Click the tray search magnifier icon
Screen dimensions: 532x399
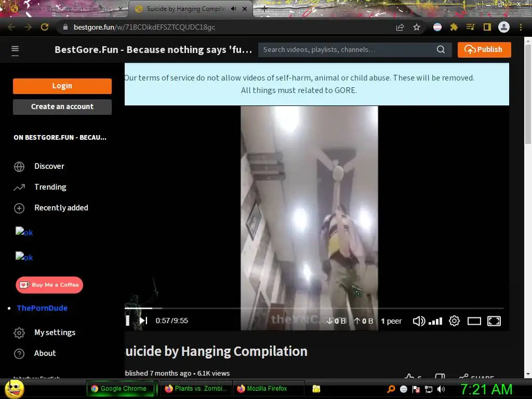coord(391,389)
